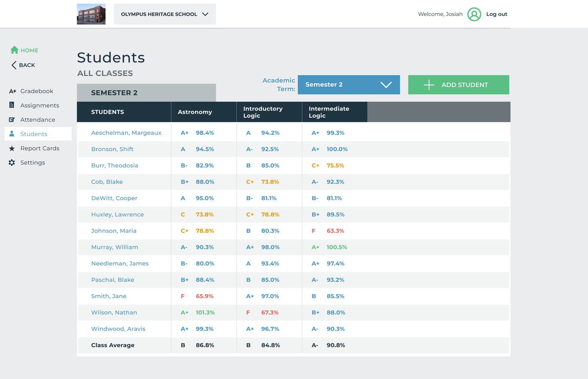This screenshot has height=379, width=588.
Task: Open student Aeschelman, Margeaux
Action: 126,133
